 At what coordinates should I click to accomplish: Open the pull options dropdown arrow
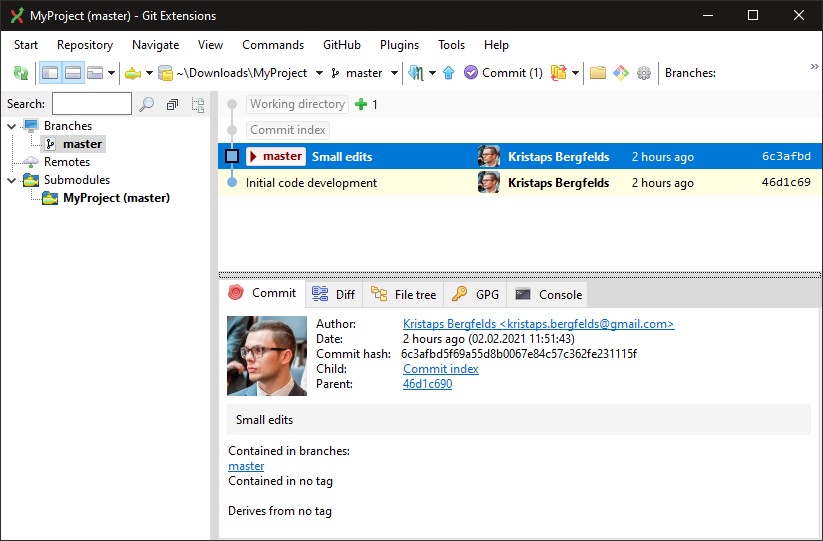pyautogui.click(x=432, y=73)
